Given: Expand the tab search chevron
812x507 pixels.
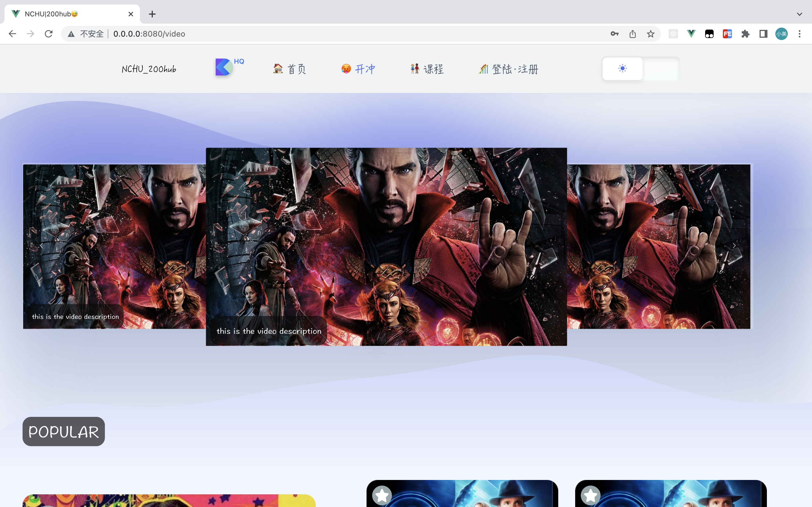Looking at the screenshot, I should coord(799,14).
